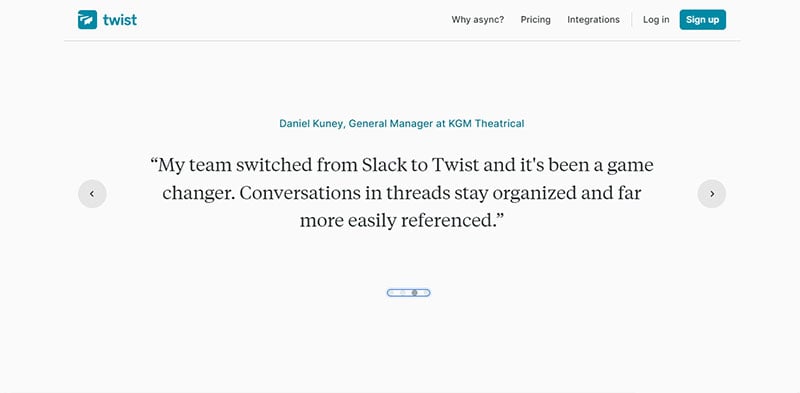Image resolution: width=800 pixels, height=393 pixels.
Task: Click 'KGM Theatrical' in the attribution
Action: 486,124
